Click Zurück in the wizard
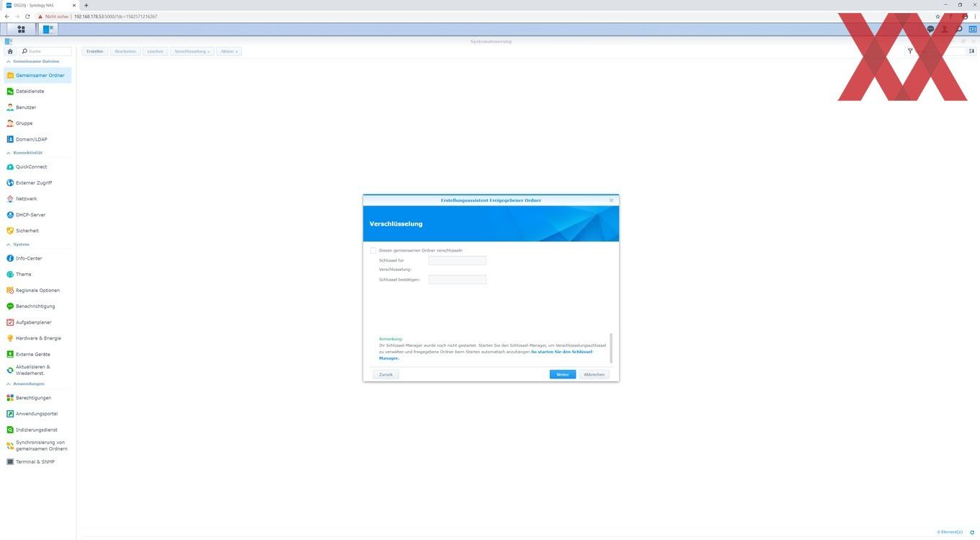Image resolution: width=980 pixels, height=540 pixels. click(x=386, y=374)
